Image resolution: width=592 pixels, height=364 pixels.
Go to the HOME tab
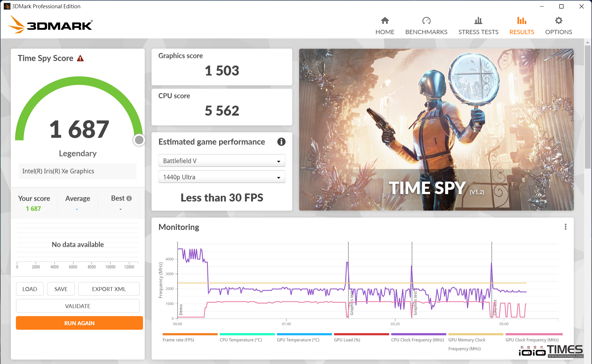coord(385,26)
